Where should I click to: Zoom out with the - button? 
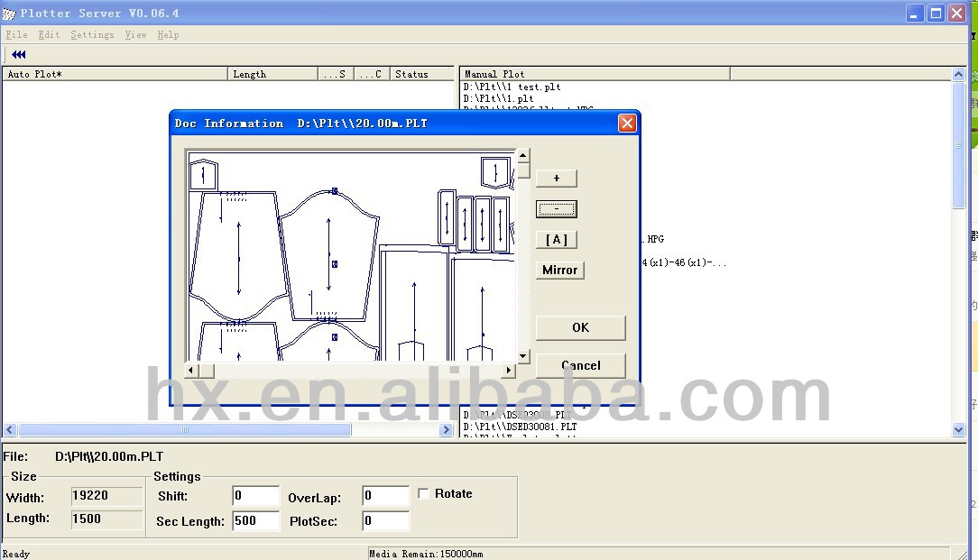[557, 209]
